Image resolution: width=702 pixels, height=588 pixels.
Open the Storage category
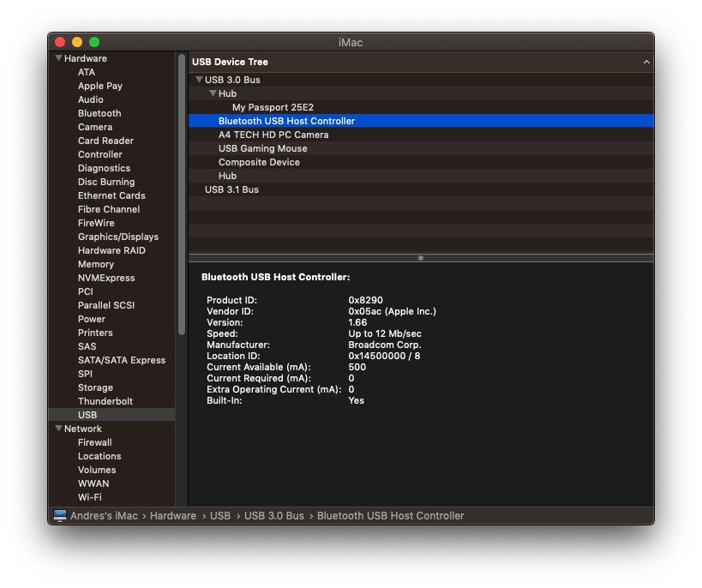95,387
